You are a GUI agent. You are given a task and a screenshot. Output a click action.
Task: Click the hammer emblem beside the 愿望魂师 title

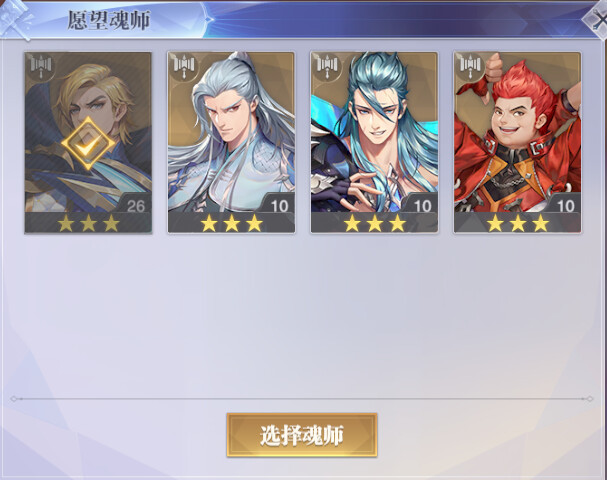16,20
